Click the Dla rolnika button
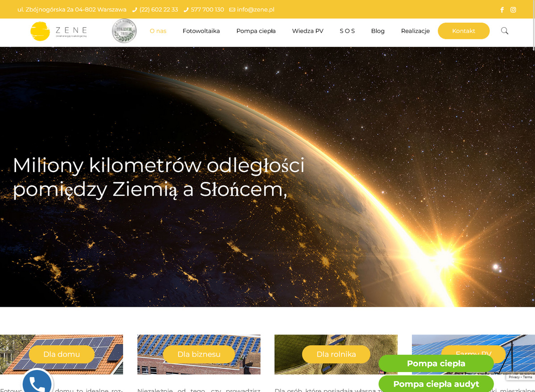This screenshot has width=535, height=392. [x=336, y=354]
